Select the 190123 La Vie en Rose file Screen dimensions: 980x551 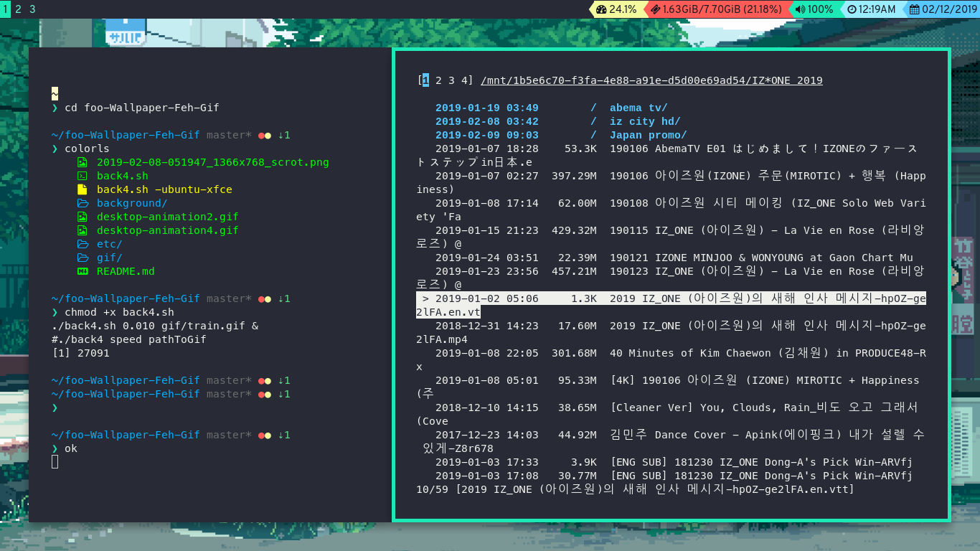pos(671,278)
